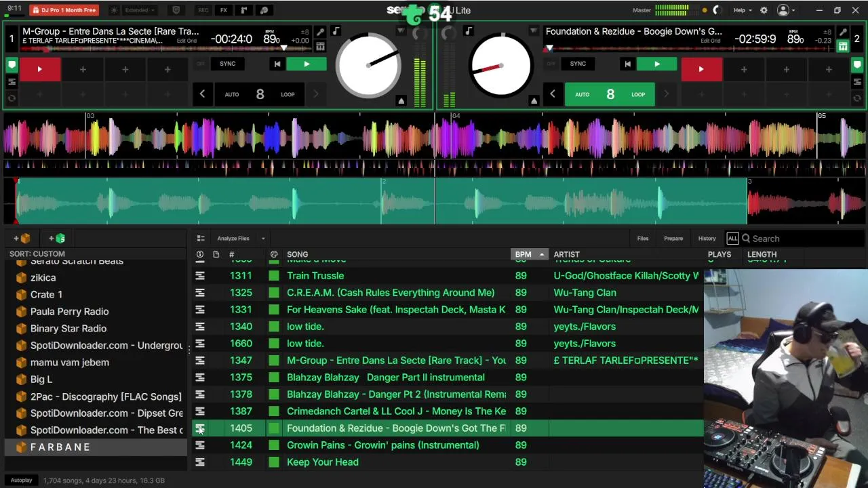Toggle library list view icon

(x=201, y=239)
